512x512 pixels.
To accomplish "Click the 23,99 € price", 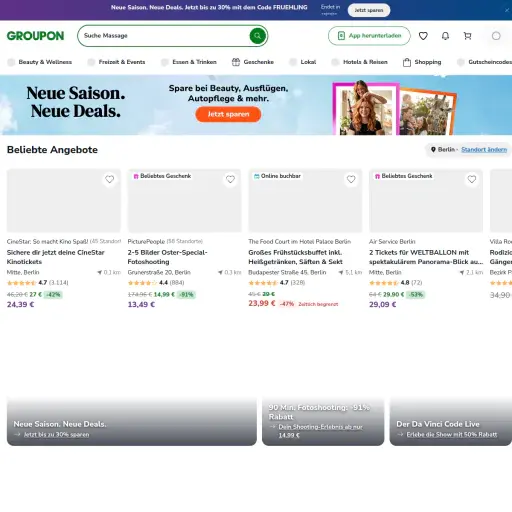I will (x=262, y=303).
